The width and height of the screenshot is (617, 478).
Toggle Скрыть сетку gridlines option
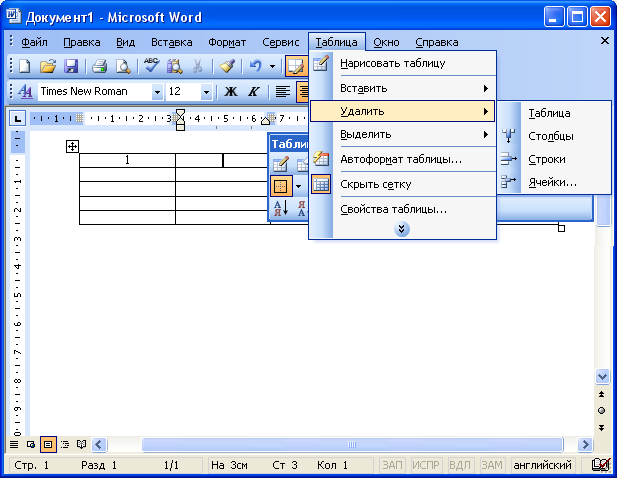pyautogui.click(x=402, y=184)
